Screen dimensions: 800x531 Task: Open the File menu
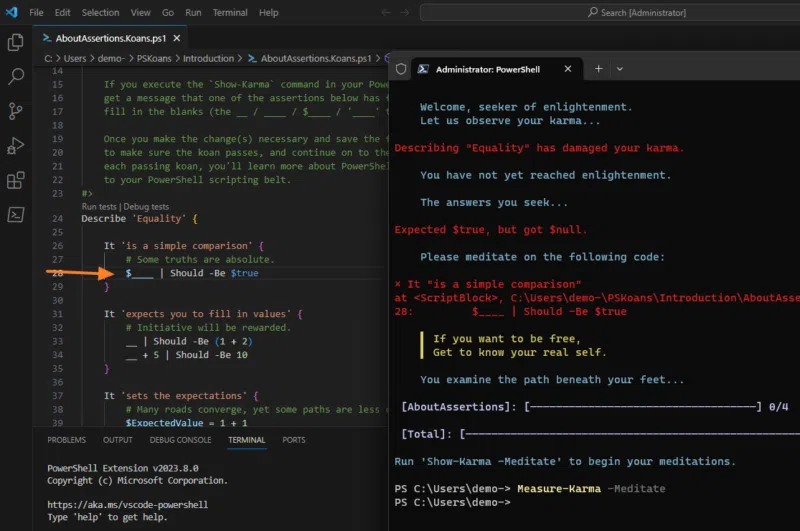click(36, 12)
